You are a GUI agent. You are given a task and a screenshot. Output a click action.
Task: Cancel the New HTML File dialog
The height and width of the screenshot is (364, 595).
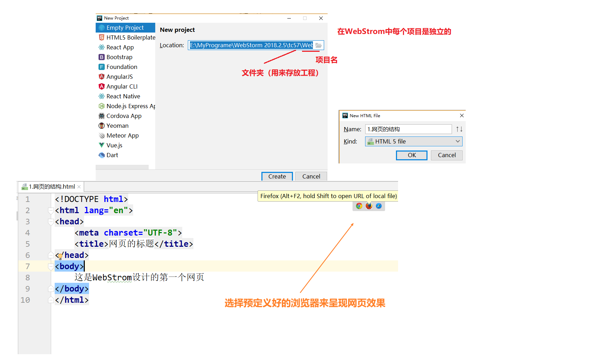447,155
